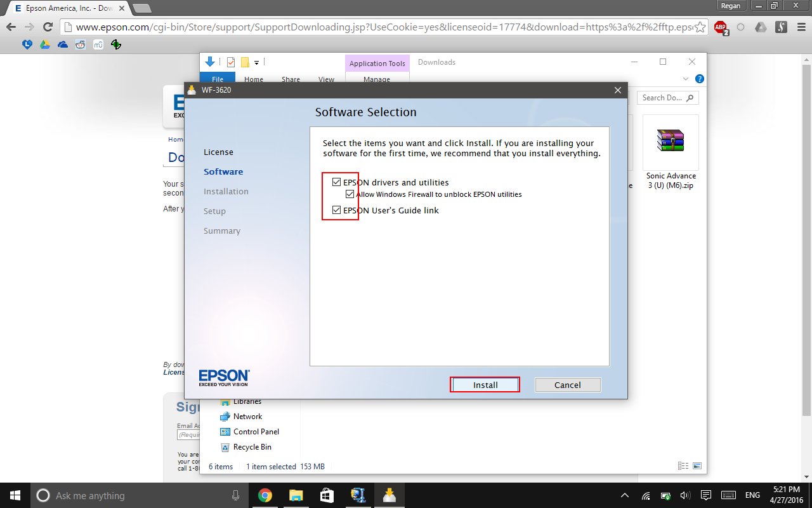Click the Search Downloads field
Viewport: 812px width, 508px height.
668,98
